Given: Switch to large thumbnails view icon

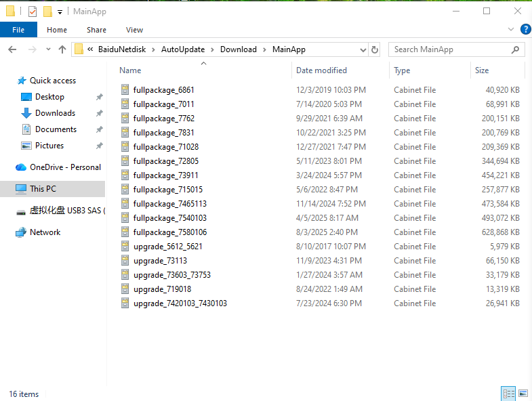Looking at the screenshot, I should click(523, 394).
